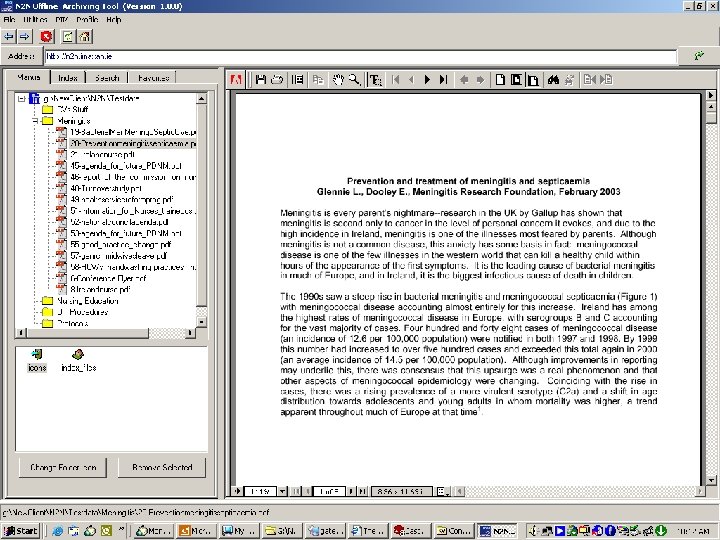This screenshot has width=720, height=540.
Task: Open the Help menu
Action: pyautogui.click(x=113, y=20)
